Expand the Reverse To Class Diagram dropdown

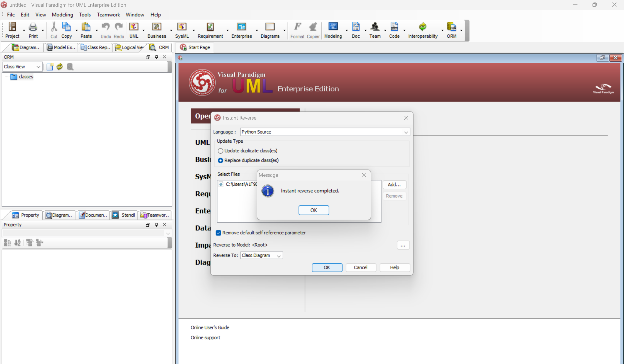tap(278, 256)
